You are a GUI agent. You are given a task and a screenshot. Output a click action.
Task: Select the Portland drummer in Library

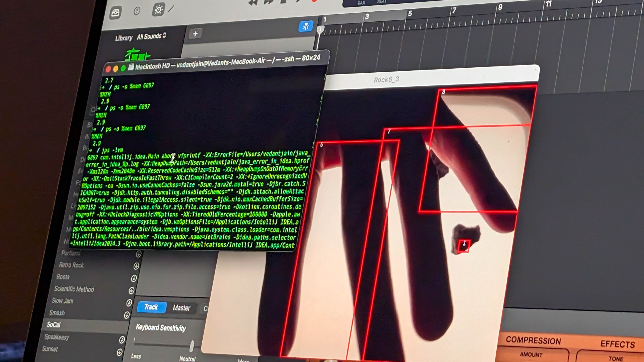coord(71,253)
